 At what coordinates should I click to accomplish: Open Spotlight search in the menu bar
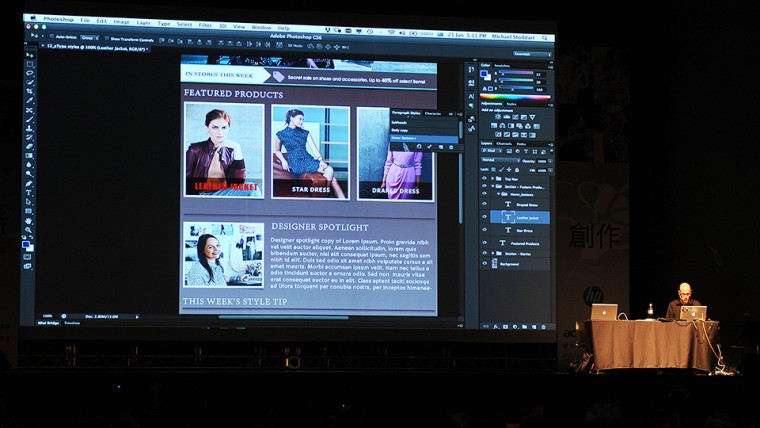pos(545,37)
